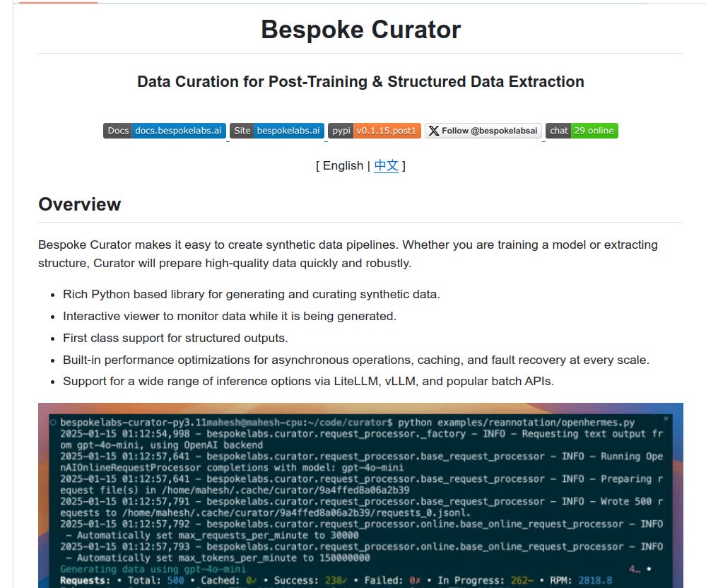This screenshot has height=588, width=706.
Task: Click the 'Interactive viewer to monitor data' bullet
Action: coord(230,316)
